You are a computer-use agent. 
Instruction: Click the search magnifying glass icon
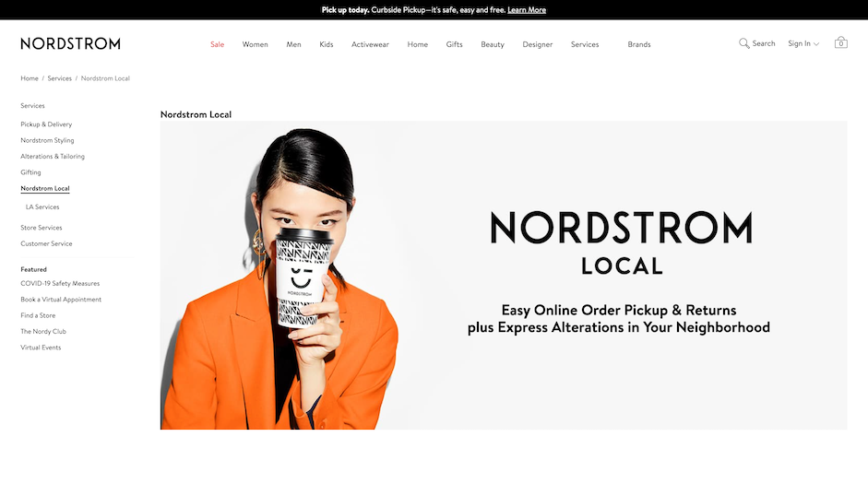click(744, 43)
